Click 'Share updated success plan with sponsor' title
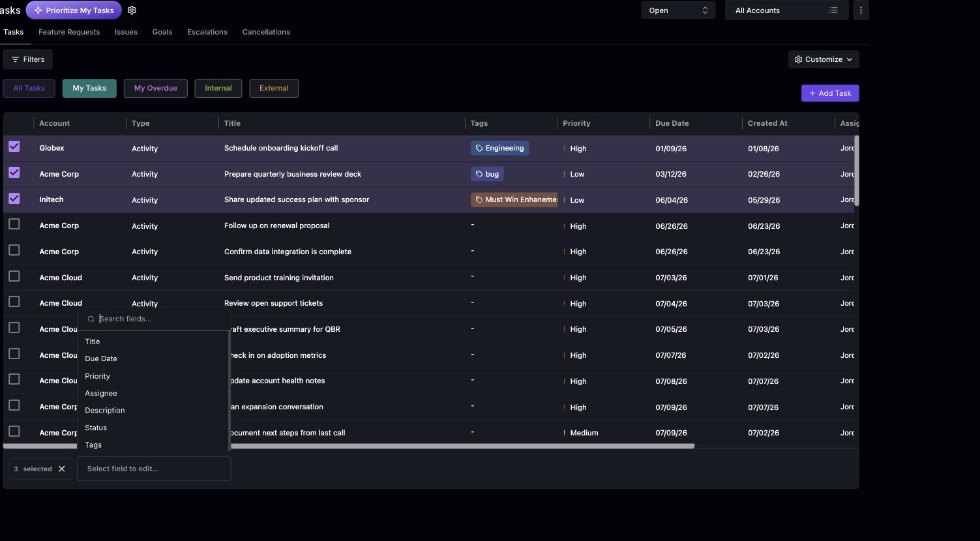 297,199
